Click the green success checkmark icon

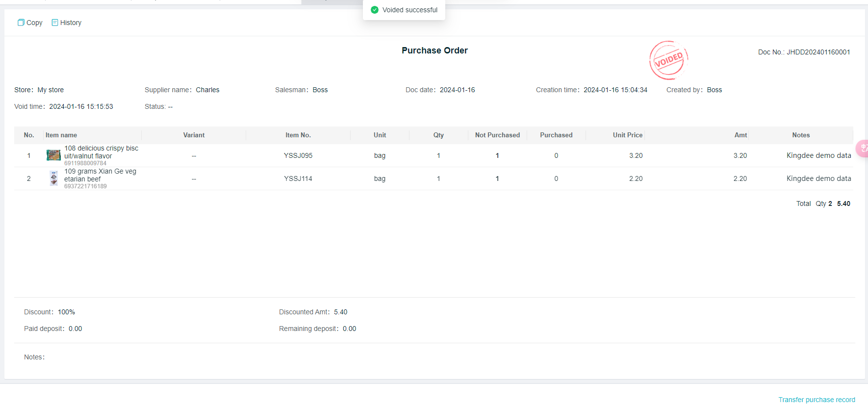(375, 10)
